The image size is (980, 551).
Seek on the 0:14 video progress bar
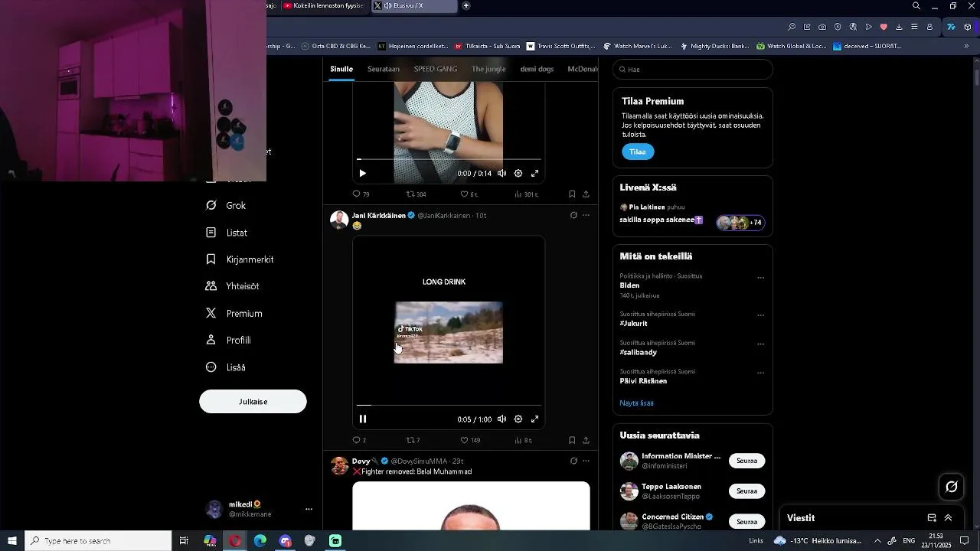coord(449,159)
